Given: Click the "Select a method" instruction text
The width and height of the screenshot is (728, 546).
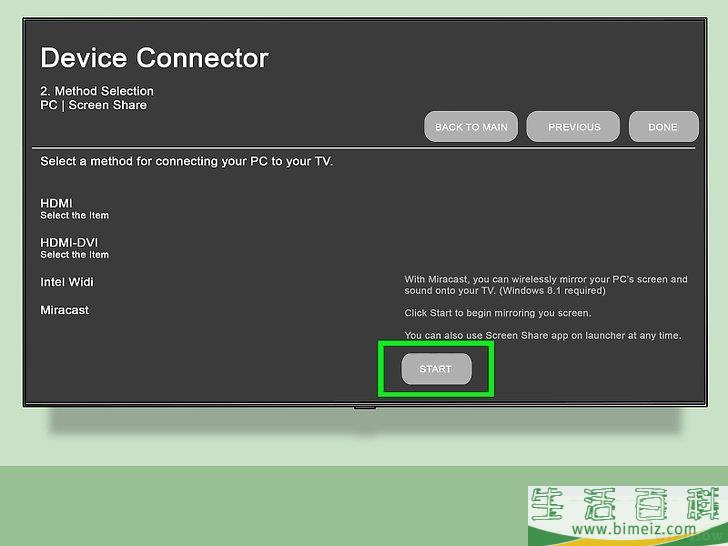Looking at the screenshot, I should (x=186, y=161).
